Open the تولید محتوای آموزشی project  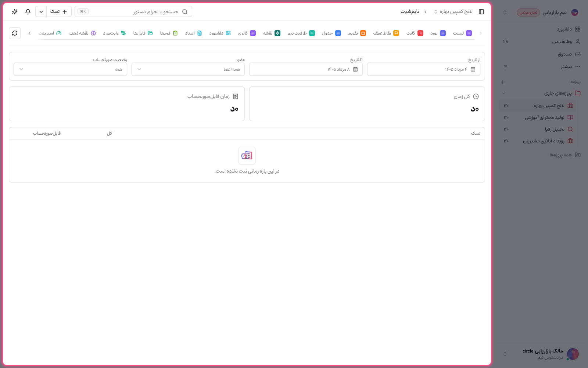tap(538, 117)
